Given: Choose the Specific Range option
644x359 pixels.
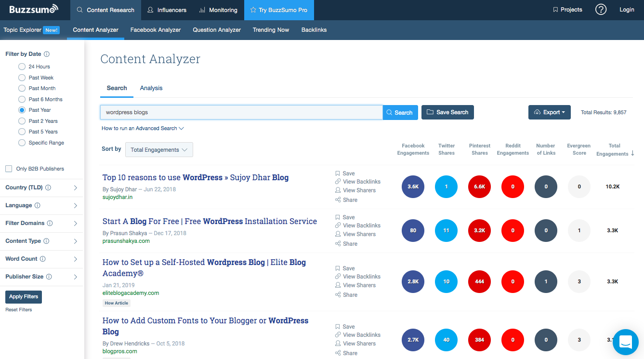Looking at the screenshot, I should pos(21,143).
